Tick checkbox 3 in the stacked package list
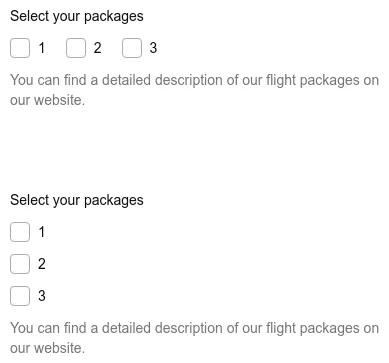Screen dimensions: 389x363 (20, 296)
